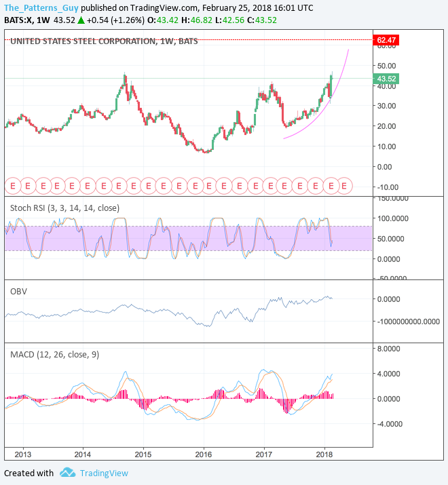This screenshot has width=448, height=485.
Task: Click the -10.00 price axis tick
Action: 388,187
